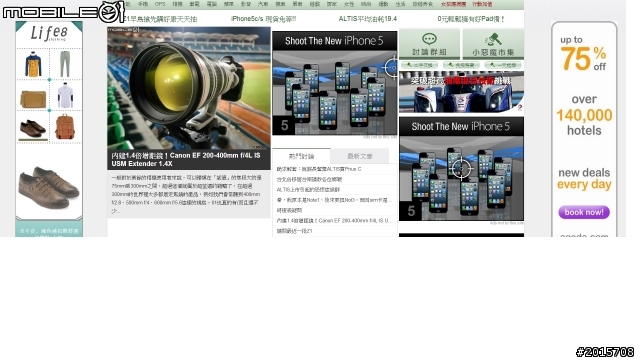Click the third green market sub-button under 小惡魔市集
Image resolution: width=640 pixels, height=360 pixels.
point(503,65)
